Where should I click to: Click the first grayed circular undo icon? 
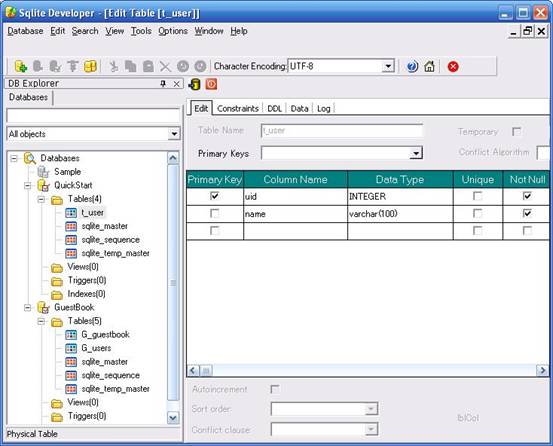coord(183,66)
